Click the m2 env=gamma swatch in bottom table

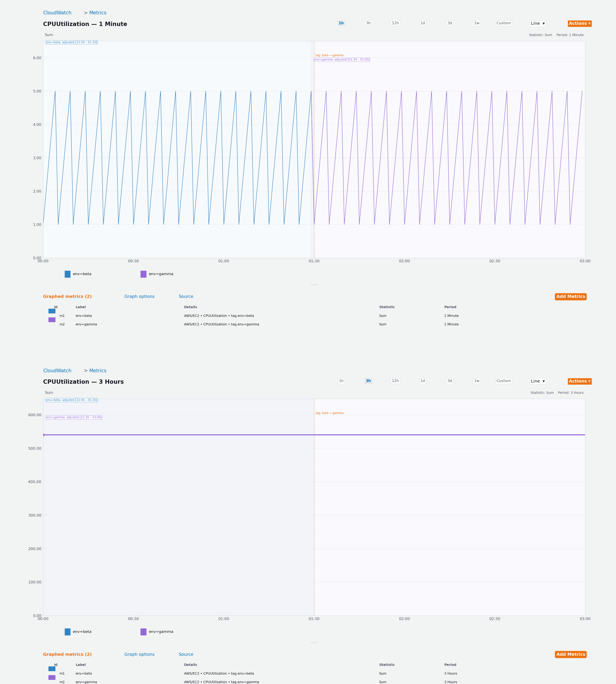[52, 677]
